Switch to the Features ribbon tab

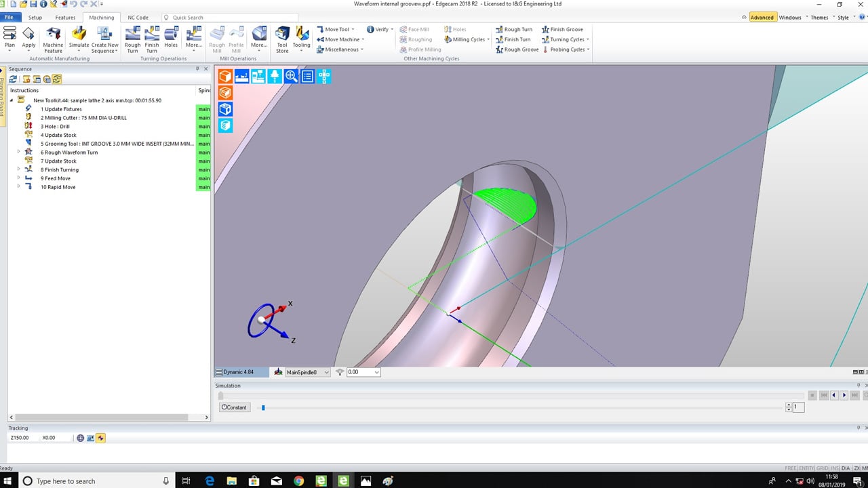[65, 18]
